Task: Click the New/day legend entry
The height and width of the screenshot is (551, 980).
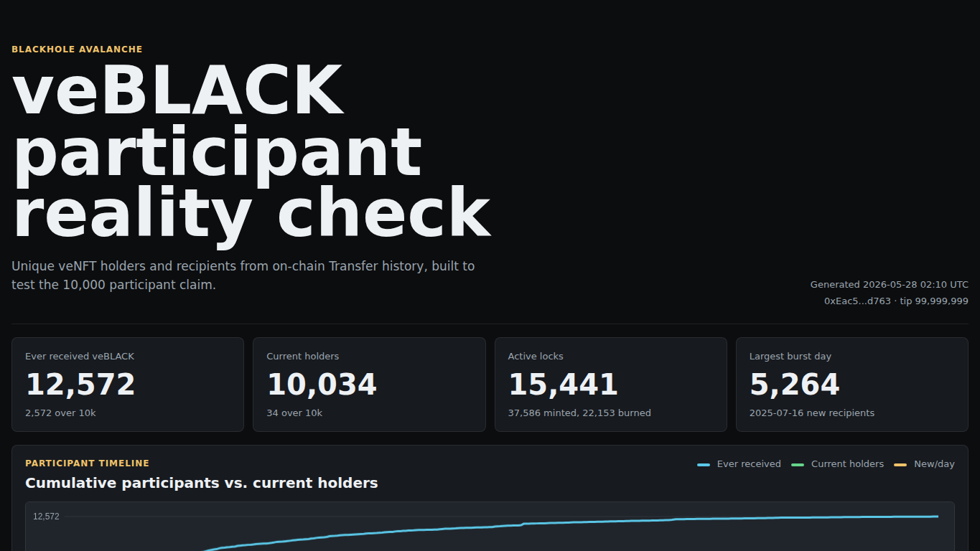Action: [x=924, y=464]
